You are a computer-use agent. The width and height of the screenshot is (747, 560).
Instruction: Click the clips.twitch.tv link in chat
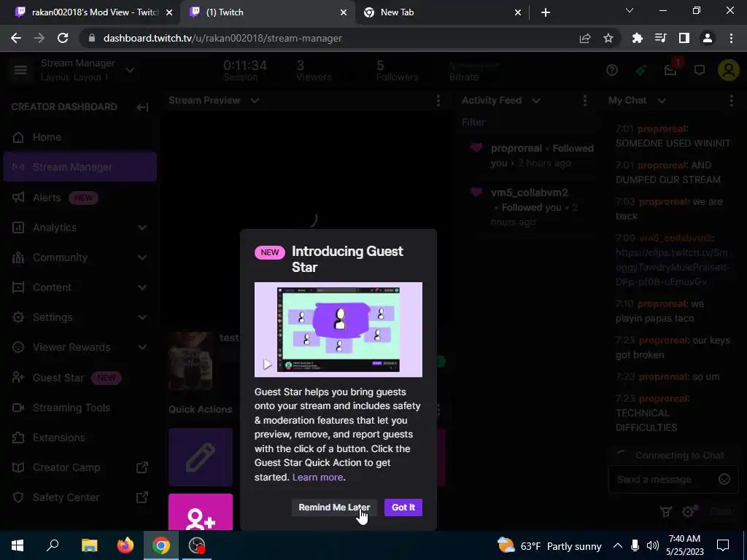pyautogui.click(x=672, y=267)
